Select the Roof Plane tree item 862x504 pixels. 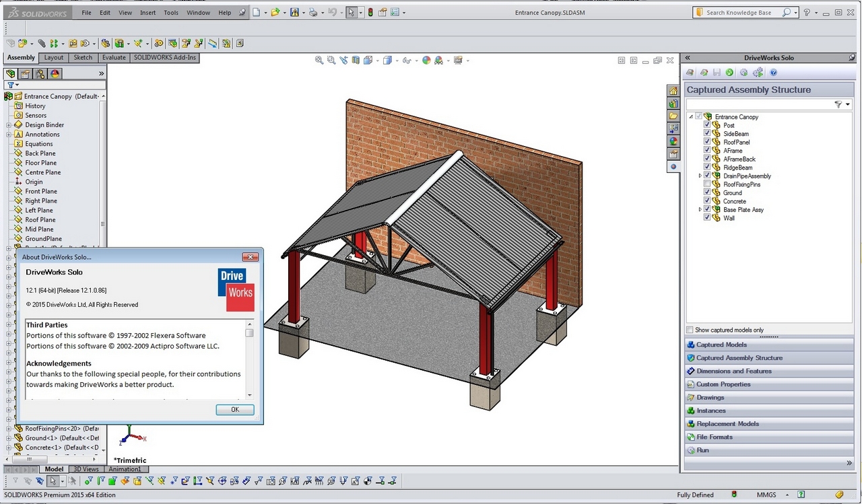(x=40, y=219)
